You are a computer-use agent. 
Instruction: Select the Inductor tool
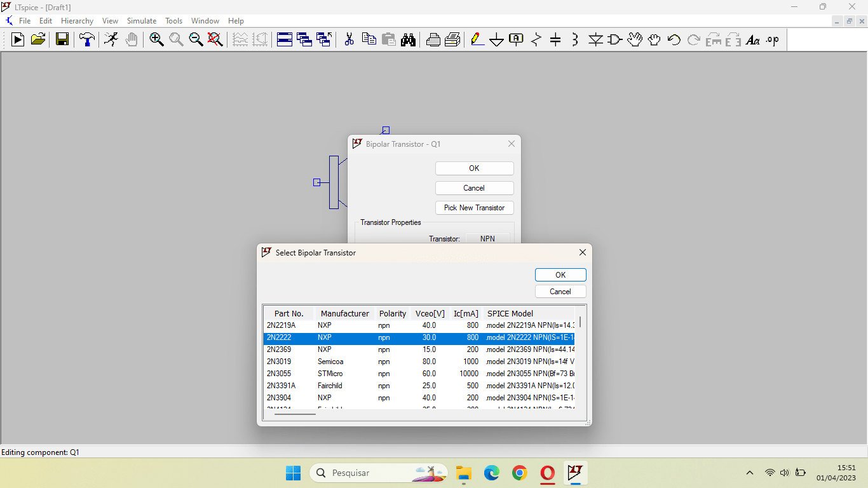pos(575,40)
